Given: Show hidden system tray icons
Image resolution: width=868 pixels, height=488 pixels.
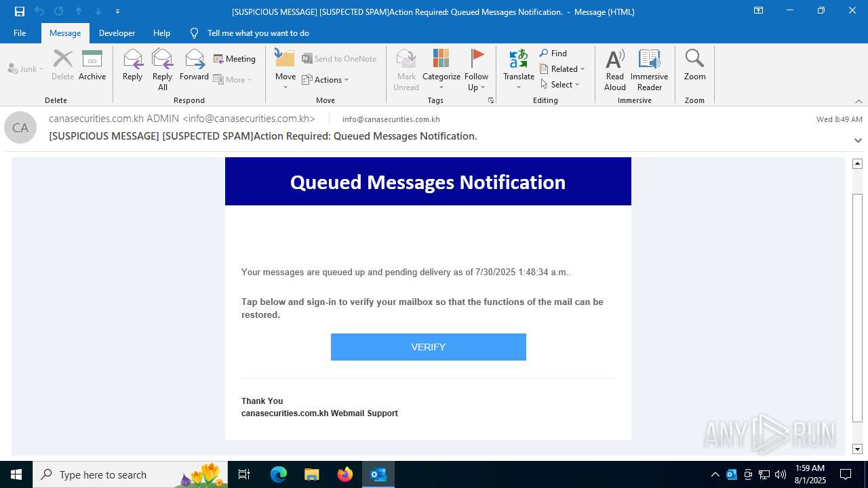Looking at the screenshot, I should pyautogui.click(x=715, y=474).
